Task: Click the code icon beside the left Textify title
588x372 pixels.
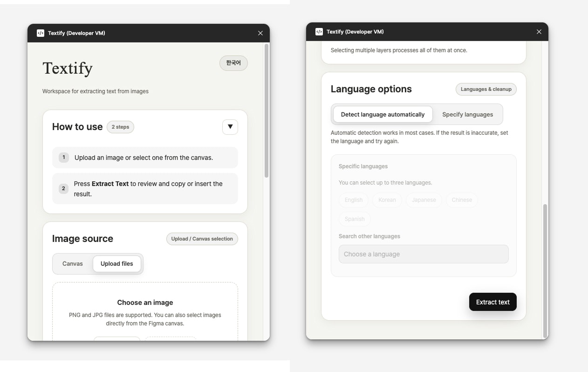Action: coord(41,33)
